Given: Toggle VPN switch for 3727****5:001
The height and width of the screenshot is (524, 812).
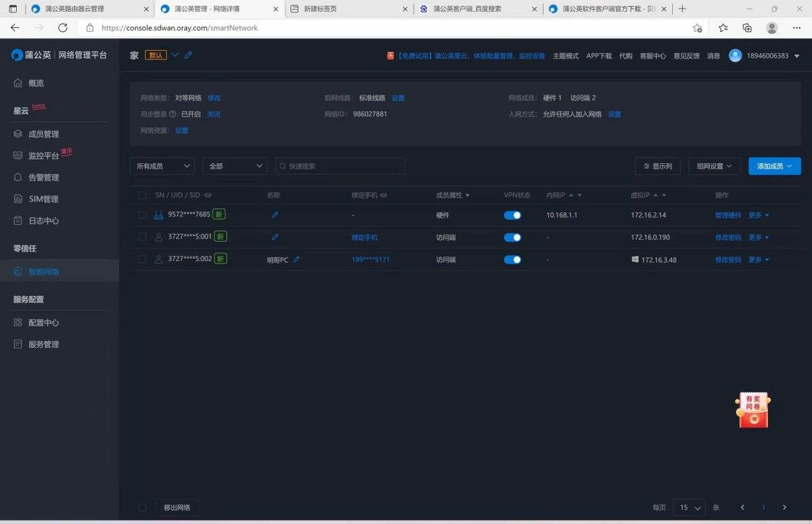Looking at the screenshot, I should click(513, 237).
